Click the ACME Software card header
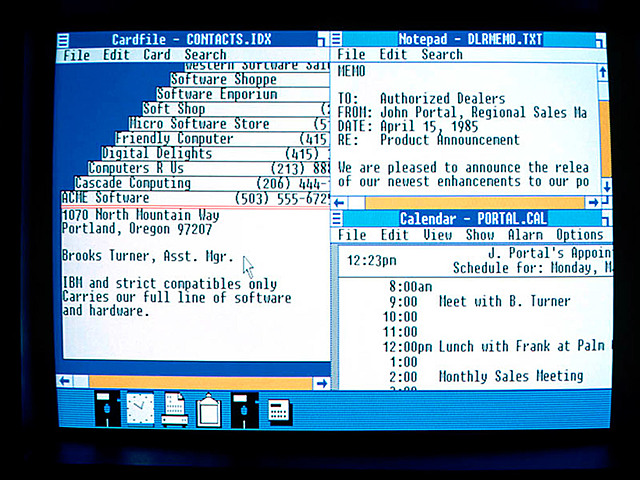The width and height of the screenshot is (640, 480). tap(195, 198)
